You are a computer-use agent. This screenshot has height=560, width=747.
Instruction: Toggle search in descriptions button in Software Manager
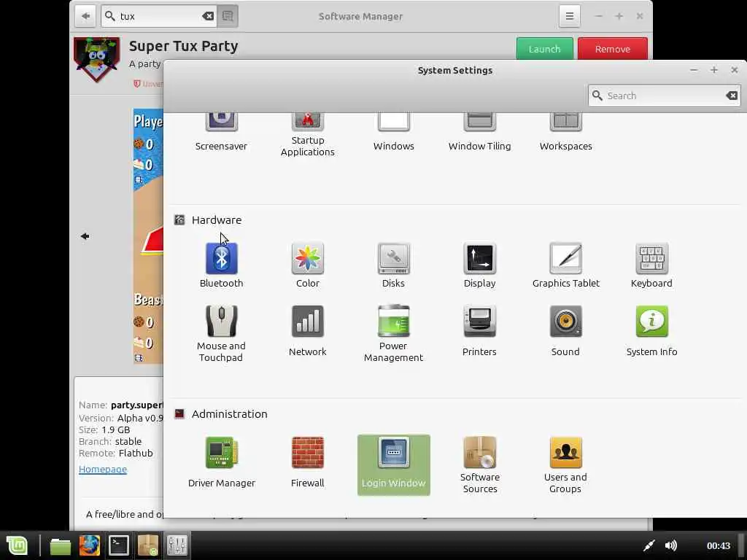coord(228,16)
